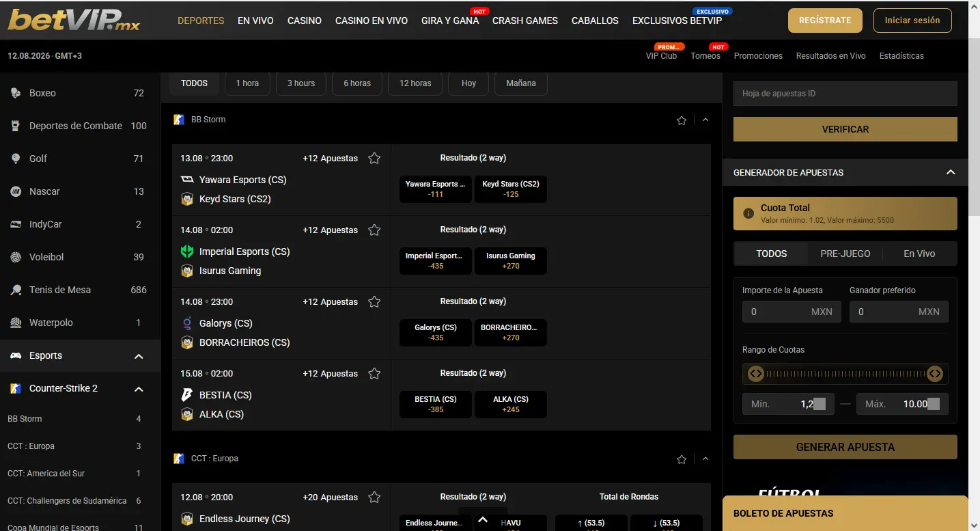Click the Esports gamepad icon

[x=16, y=355]
